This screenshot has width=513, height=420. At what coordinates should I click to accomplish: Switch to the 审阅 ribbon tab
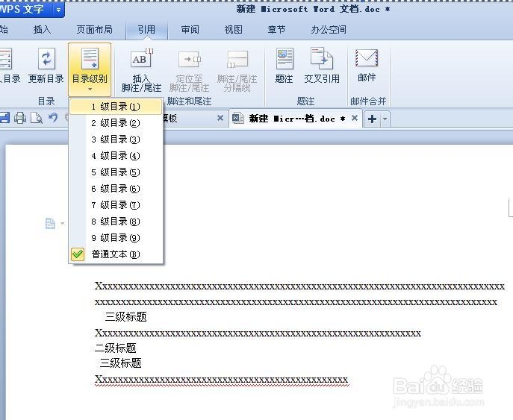click(x=190, y=30)
